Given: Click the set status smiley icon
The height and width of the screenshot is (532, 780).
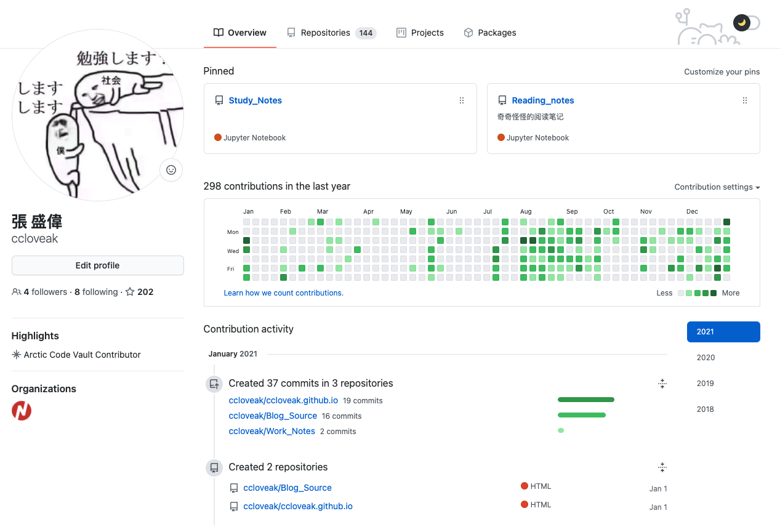Looking at the screenshot, I should tap(171, 170).
